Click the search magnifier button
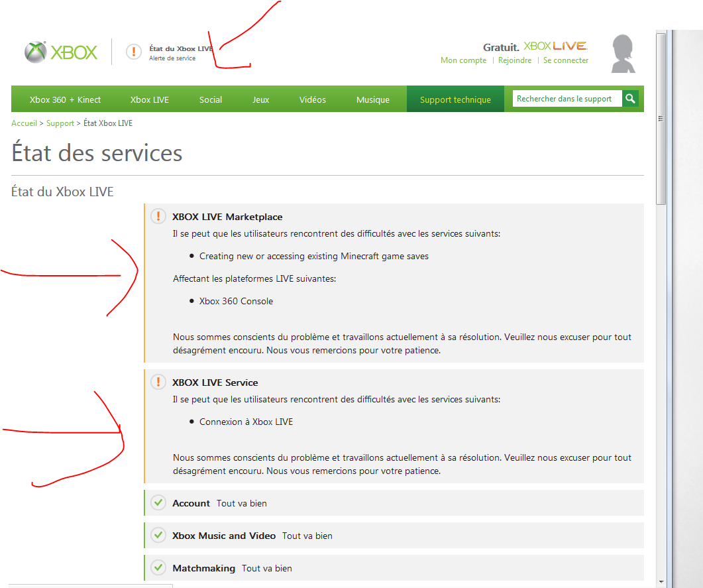703x588 pixels. pos(630,99)
